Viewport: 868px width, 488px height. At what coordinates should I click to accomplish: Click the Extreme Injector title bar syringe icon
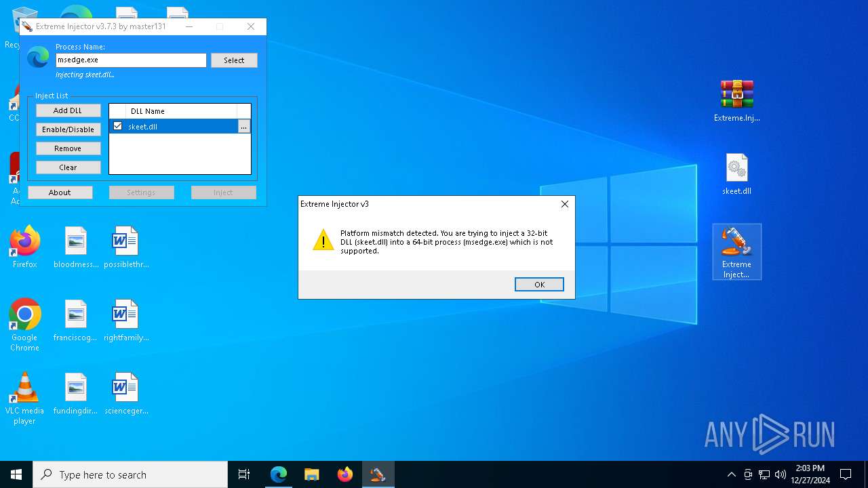(27, 26)
